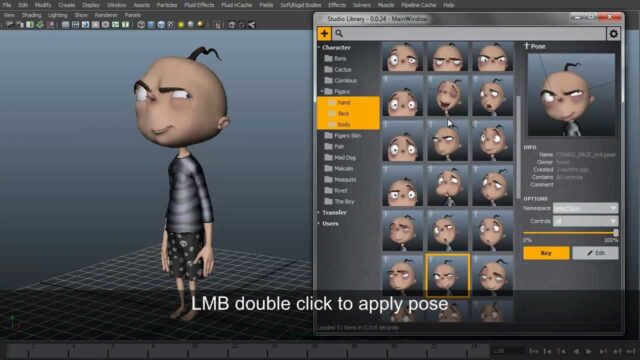Enable wireframe shading cube icon

[141, 24]
